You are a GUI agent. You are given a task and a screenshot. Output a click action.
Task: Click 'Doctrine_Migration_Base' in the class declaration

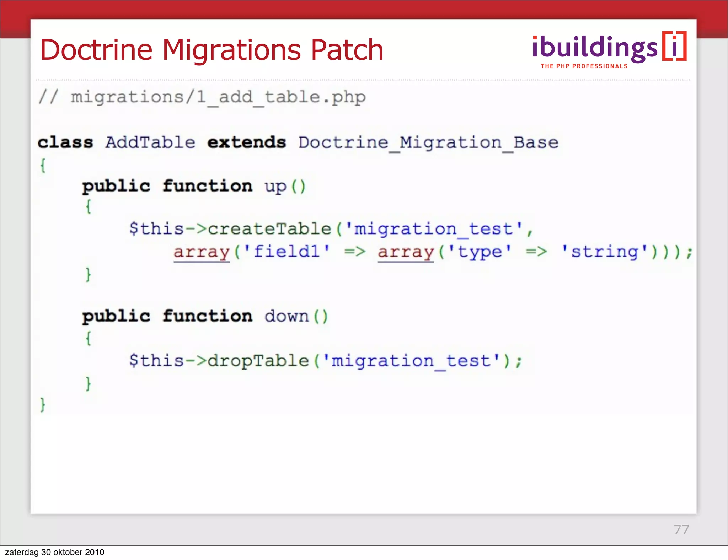click(x=428, y=143)
